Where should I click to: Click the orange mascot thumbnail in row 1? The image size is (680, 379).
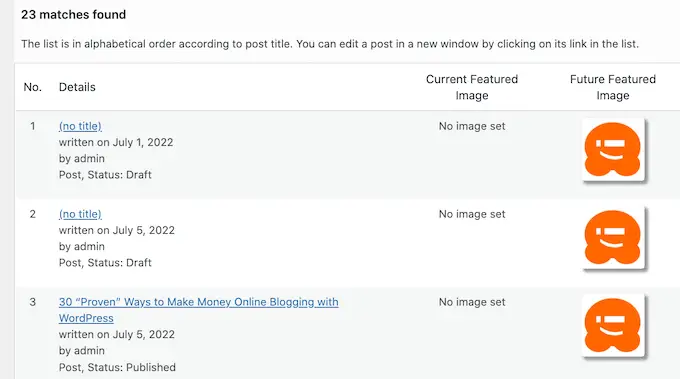[613, 149]
